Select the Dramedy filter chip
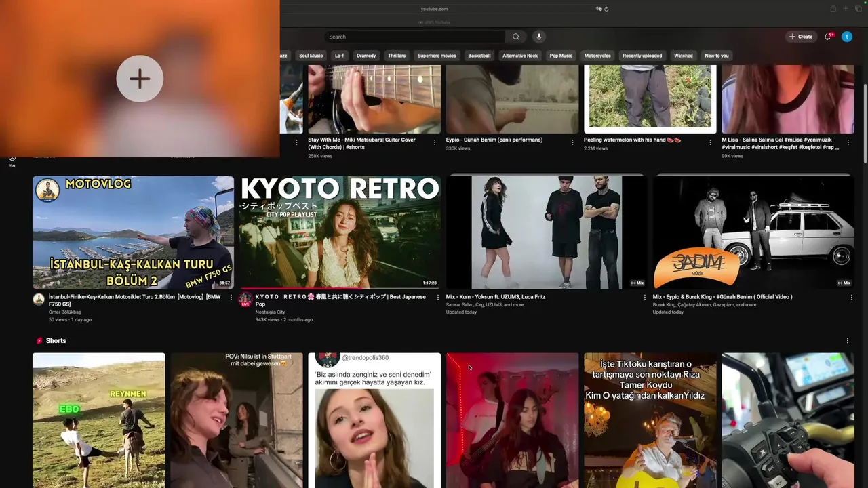 366,56
